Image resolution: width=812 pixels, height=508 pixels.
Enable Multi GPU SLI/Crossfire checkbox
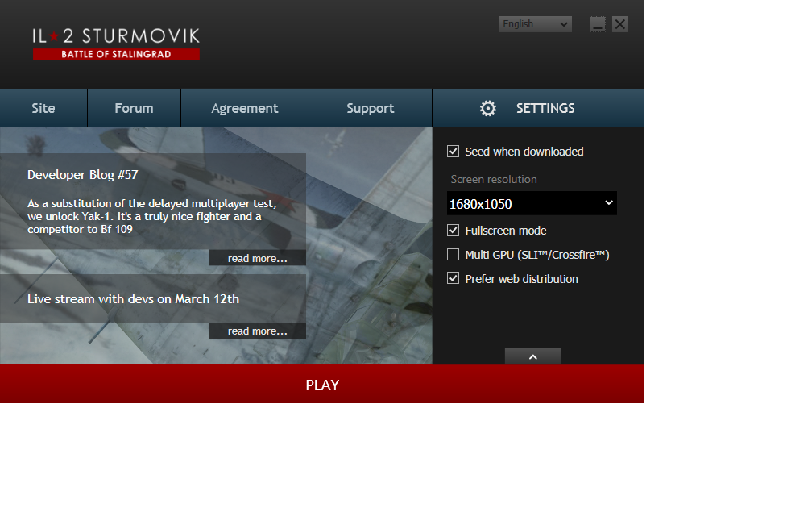tap(453, 255)
